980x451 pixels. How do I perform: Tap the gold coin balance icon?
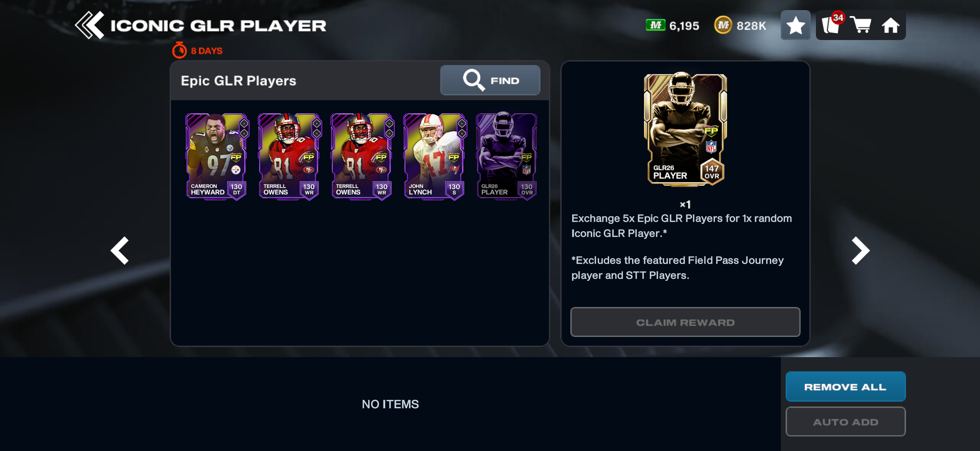pos(723,25)
